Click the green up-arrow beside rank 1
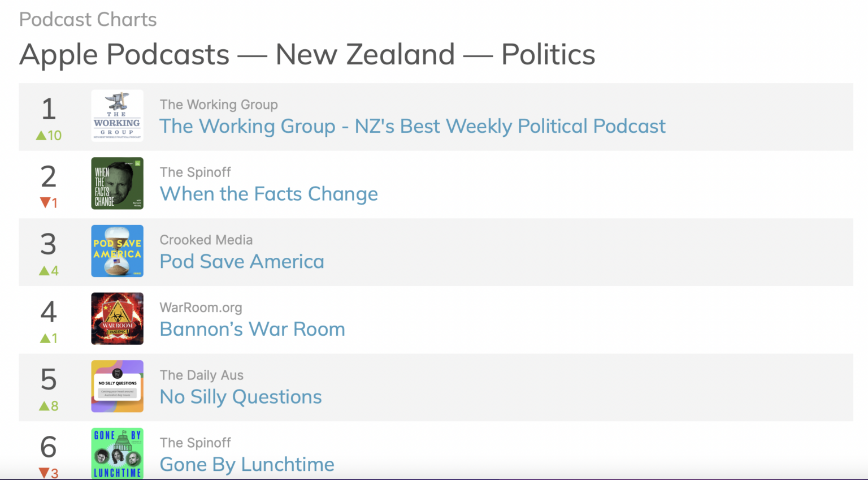The width and height of the screenshot is (868, 480). click(48, 135)
